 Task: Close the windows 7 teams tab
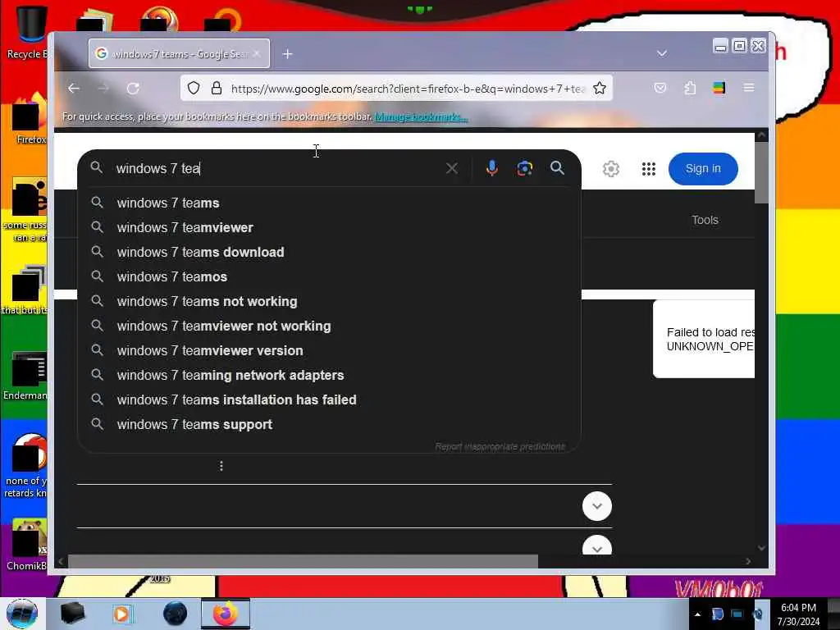point(257,53)
